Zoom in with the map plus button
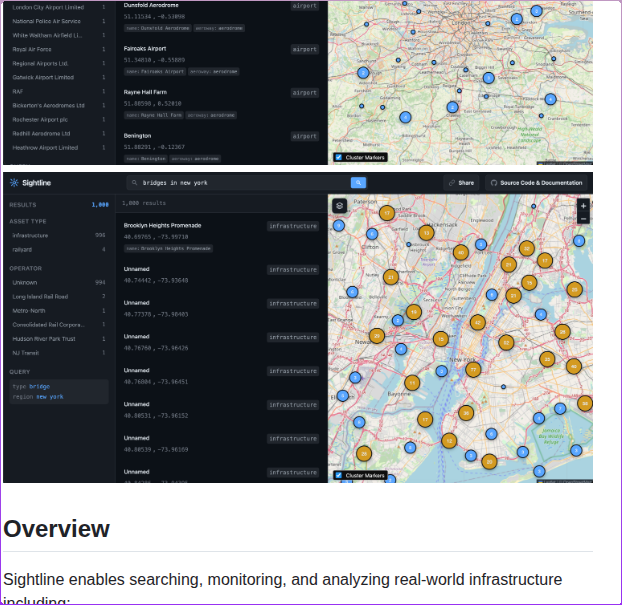 pyautogui.click(x=583, y=206)
